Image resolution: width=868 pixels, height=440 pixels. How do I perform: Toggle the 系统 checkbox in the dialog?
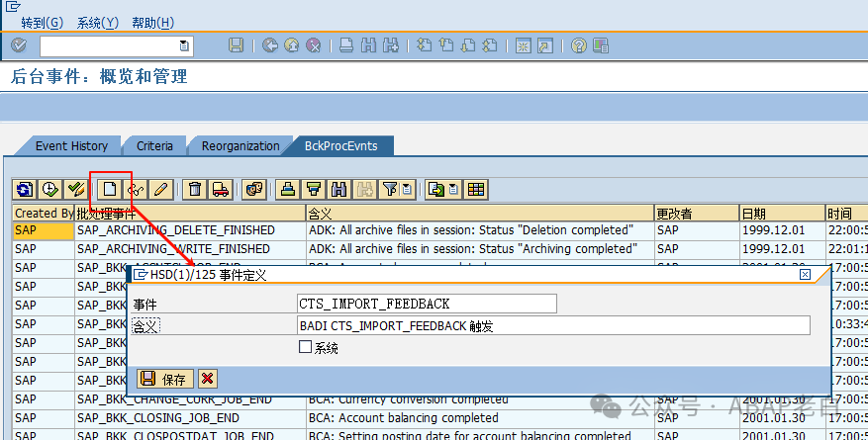pyautogui.click(x=305, y=347)
